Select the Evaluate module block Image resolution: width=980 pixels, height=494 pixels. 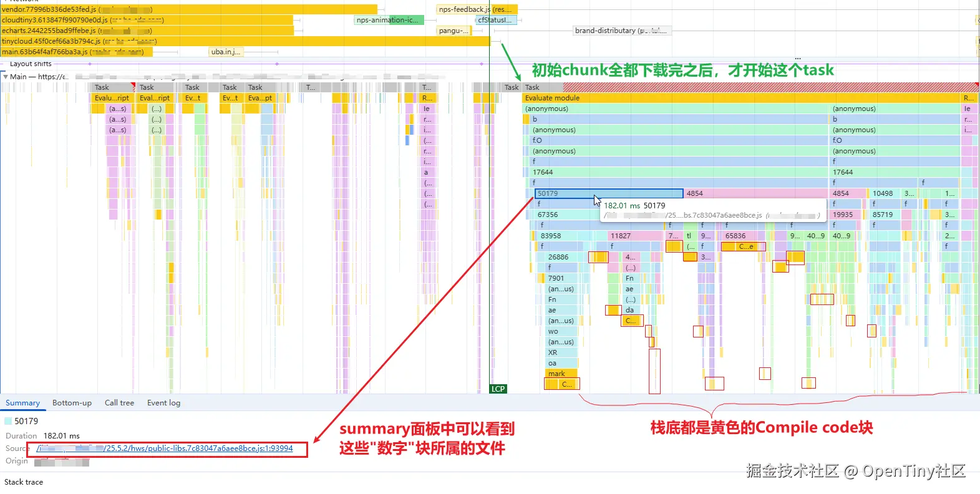point(741,98)
